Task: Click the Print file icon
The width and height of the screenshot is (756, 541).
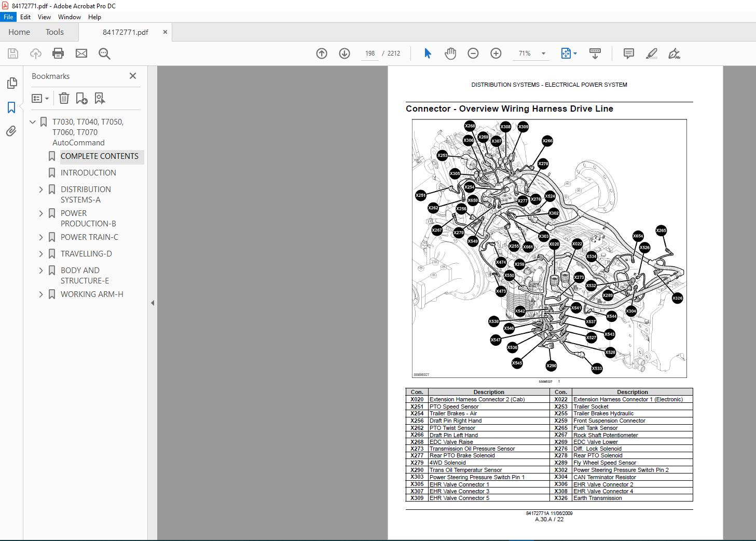Action: (x=58, y=53)
